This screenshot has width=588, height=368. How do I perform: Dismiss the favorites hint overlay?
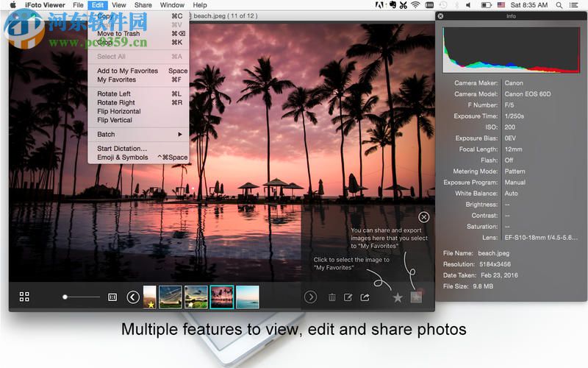(424, 217)
